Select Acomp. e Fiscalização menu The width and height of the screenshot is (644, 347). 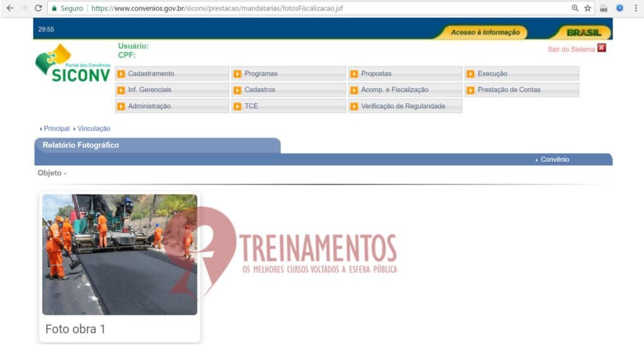[406, 89]
